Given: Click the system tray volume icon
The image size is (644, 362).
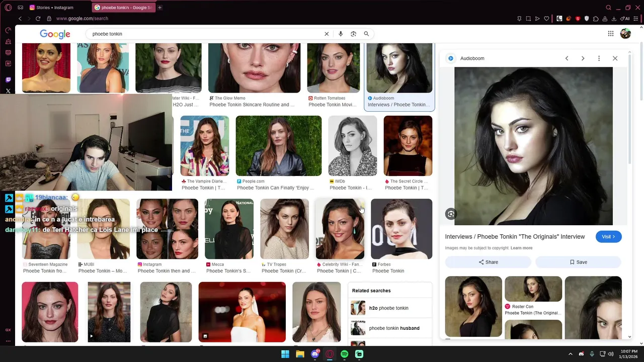Looking at the screenshot, I should click(x=611, y=354).
